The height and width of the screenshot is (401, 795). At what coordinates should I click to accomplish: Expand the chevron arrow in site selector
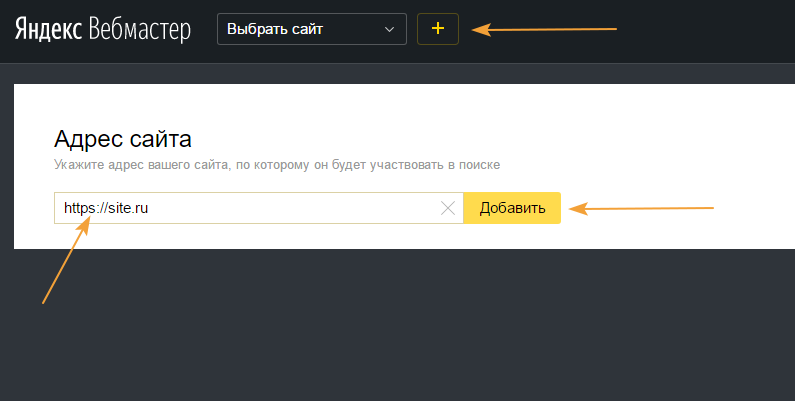click(389, 29)
